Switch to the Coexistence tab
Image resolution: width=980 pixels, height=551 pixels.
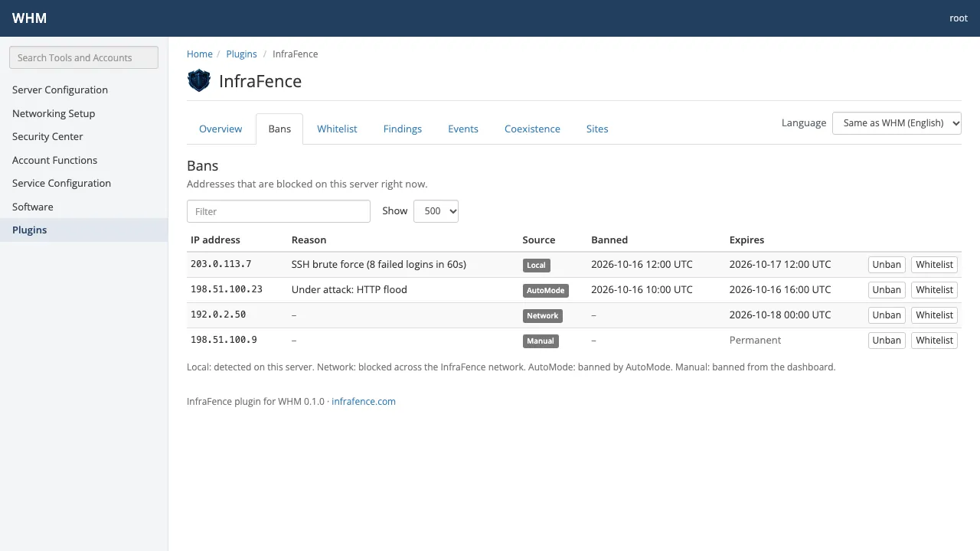point(532,129)
